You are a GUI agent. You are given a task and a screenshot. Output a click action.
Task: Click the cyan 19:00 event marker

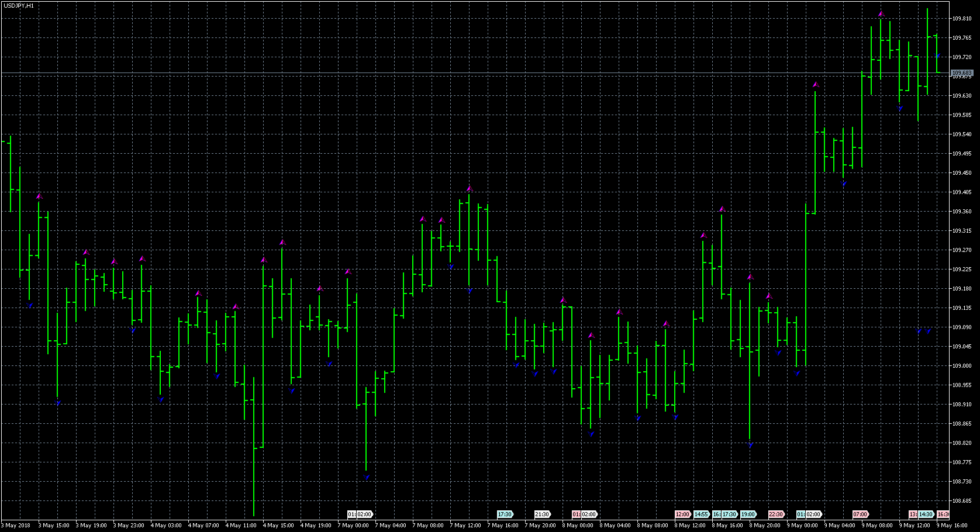coord(748,514)
